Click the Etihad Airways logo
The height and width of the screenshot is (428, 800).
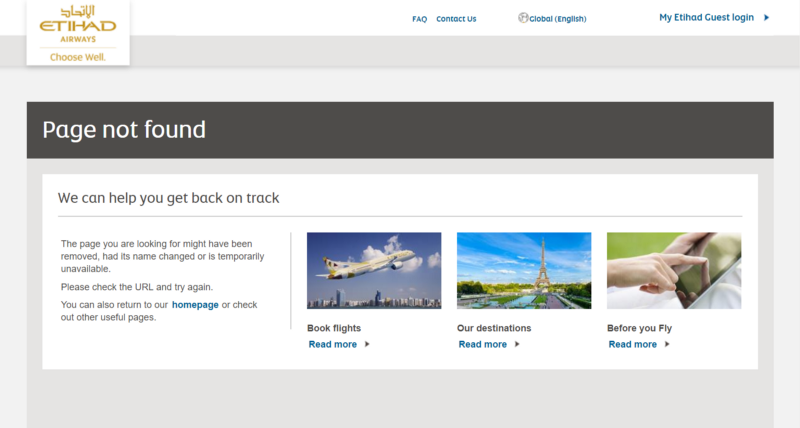click(78, 33)
